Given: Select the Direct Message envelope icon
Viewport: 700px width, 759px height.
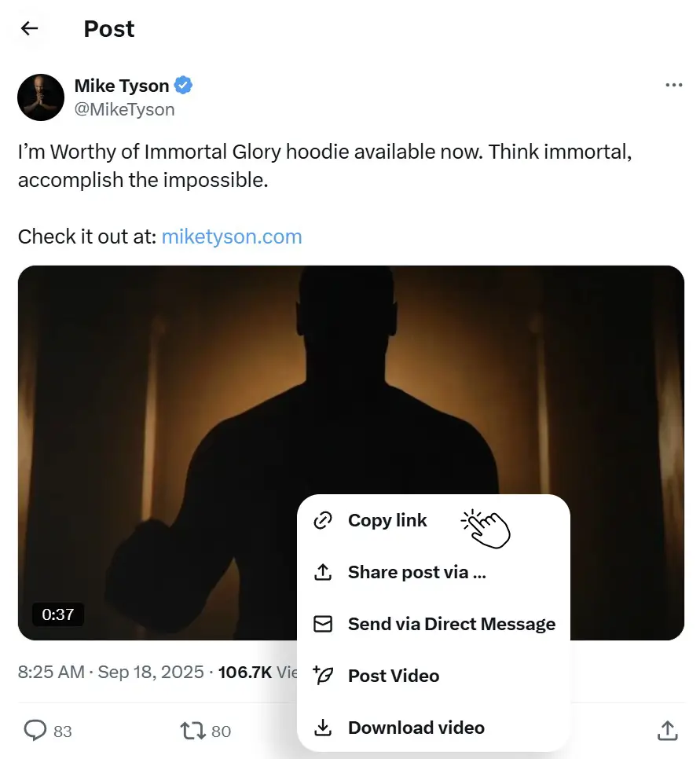Looking at the screenshot, I should coord(322,624).
